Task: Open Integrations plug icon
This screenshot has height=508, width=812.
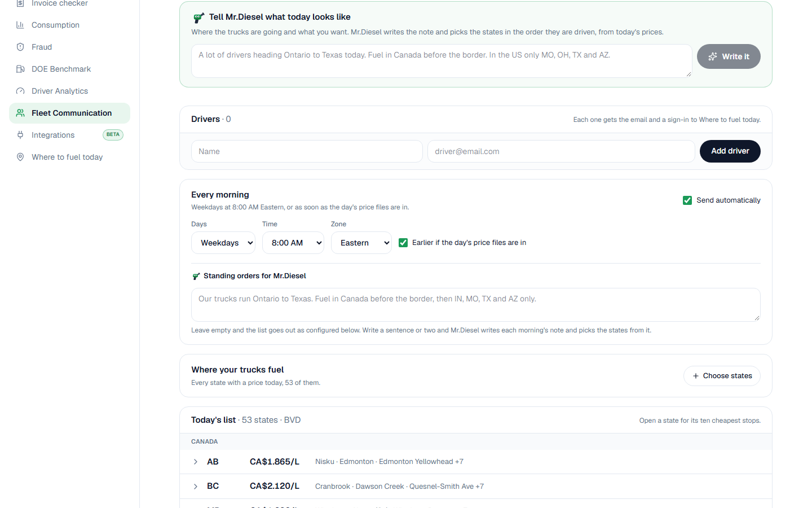Action: [x=20, y=135]
